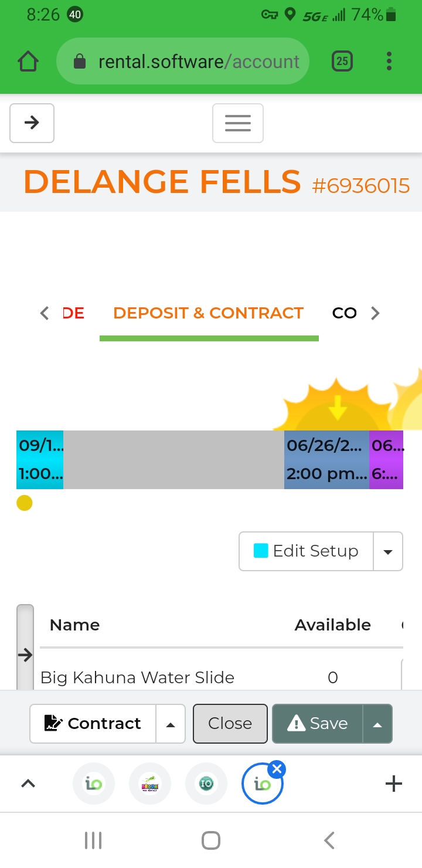Expand the Contract options caret
Viewport: 422px width, 868px height.
click(171, 724)
